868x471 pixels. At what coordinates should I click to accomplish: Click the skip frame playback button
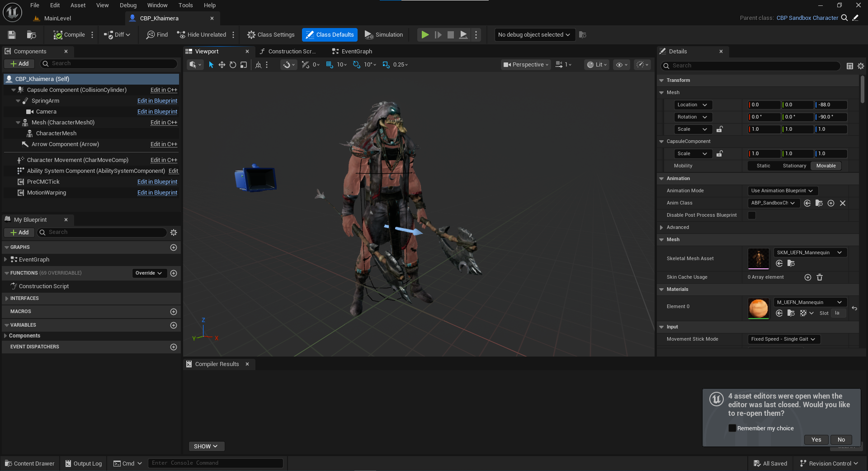[x=438, y=35]
